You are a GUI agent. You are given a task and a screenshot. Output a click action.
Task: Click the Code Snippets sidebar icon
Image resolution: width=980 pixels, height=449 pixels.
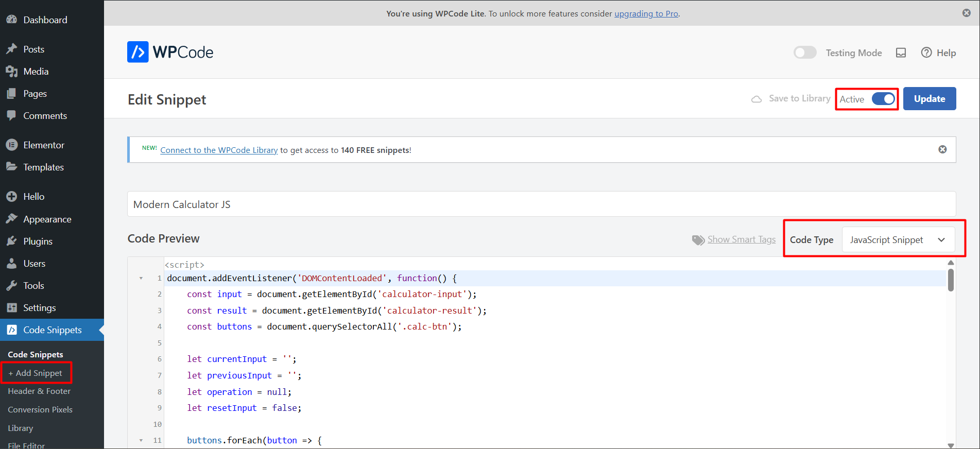[x=12, y=330]
